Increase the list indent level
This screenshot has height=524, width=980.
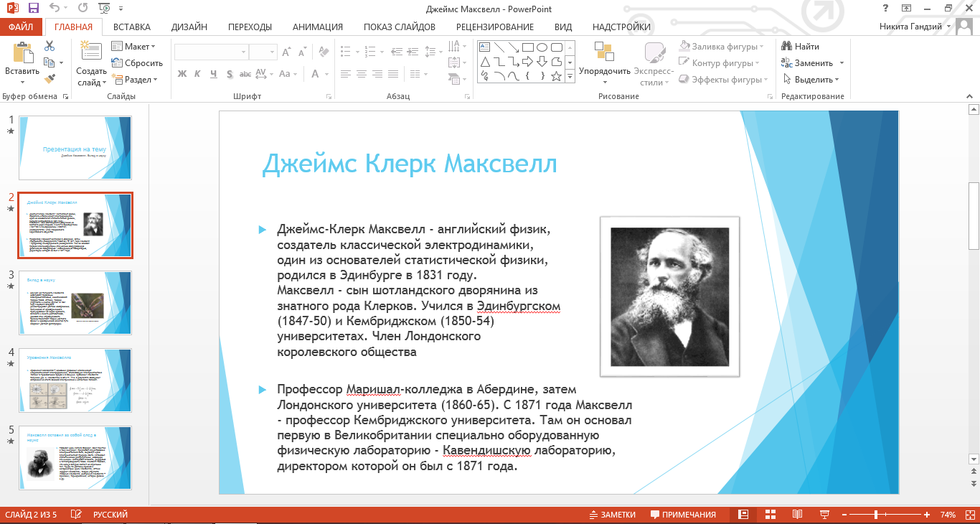tap(414, 52)
